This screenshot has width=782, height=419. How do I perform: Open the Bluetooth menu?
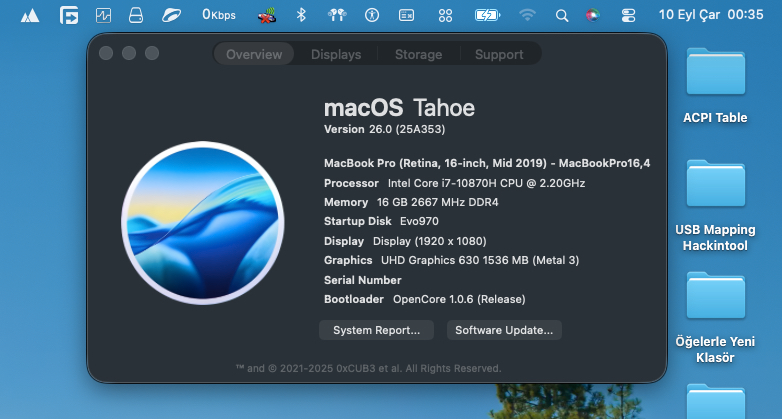pyautogui.click(x=301, y=15)
